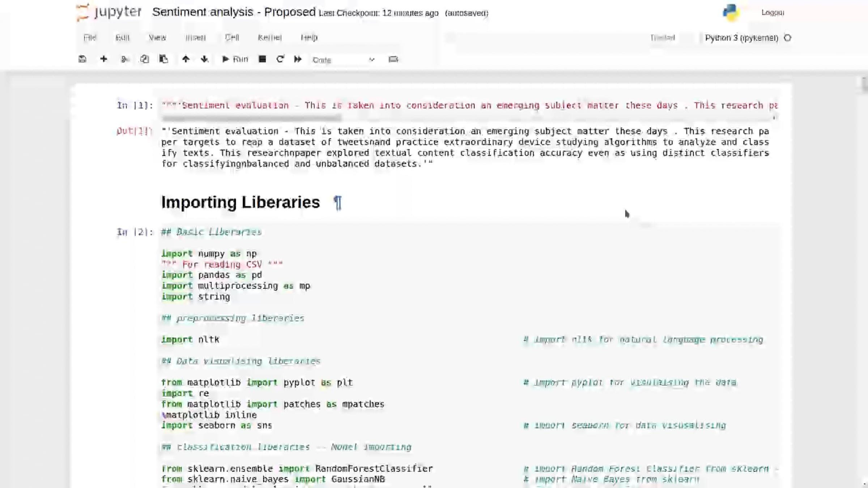868x488 pixels.
Task: Open the command palette keyboard icon
Action: coord(393,59)
